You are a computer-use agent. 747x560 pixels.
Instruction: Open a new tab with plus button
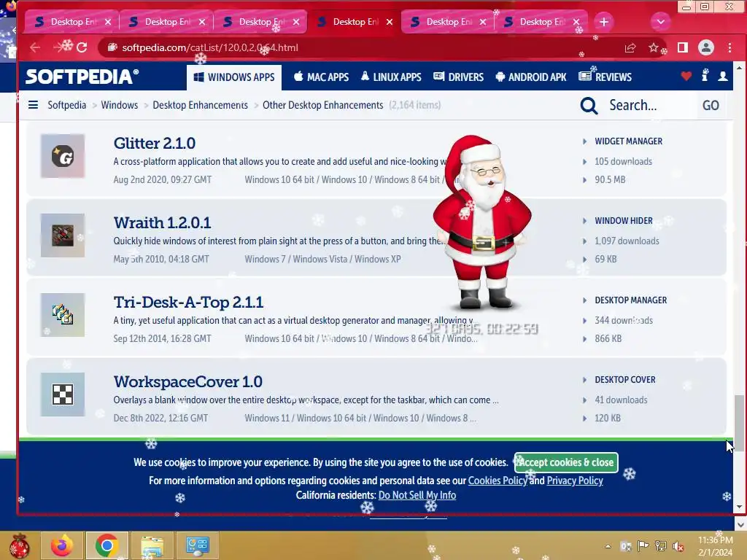coord(603,22)
